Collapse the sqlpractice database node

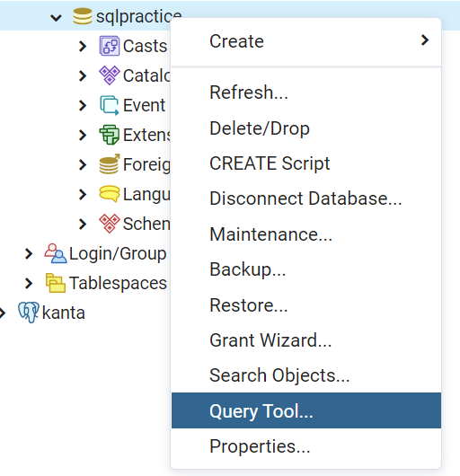(57, 18)
